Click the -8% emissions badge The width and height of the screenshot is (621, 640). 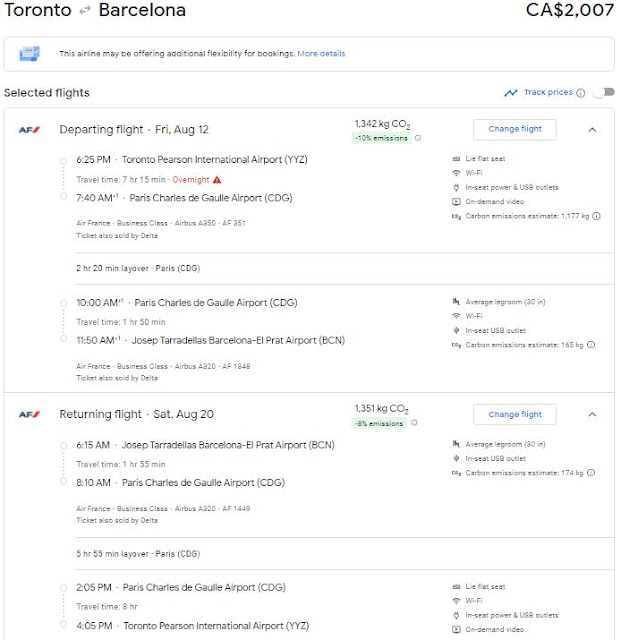tap(379, 423)
